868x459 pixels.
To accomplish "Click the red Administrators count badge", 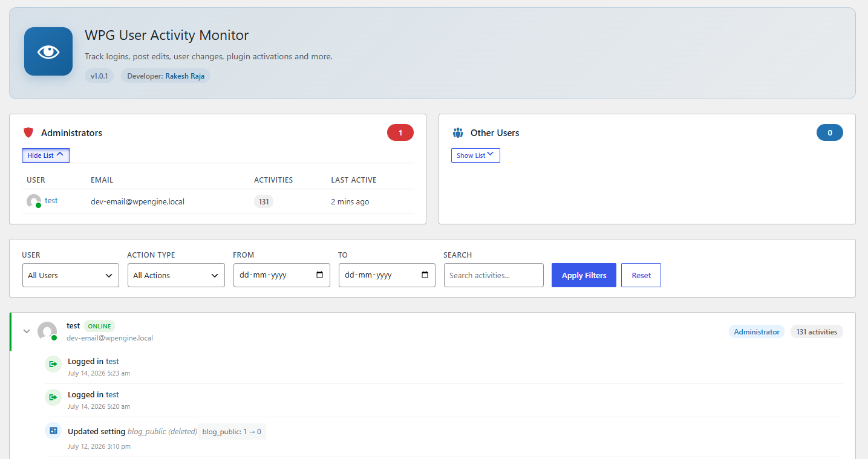I will coord(400,132).
